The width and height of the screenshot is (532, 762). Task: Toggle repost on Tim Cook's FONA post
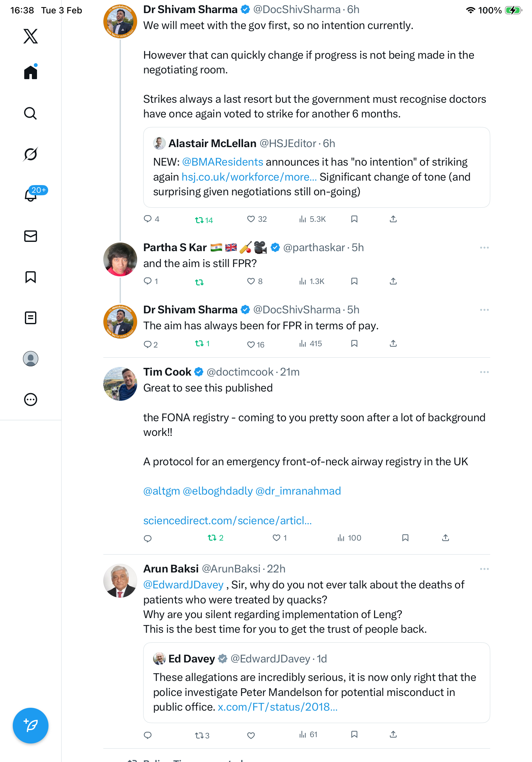[x=212, y=538]
